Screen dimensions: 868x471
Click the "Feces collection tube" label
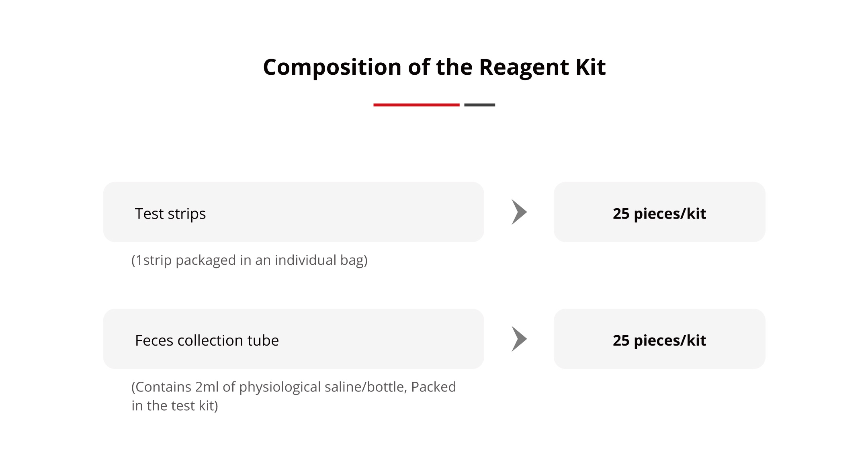pyautogui.click(x=207, y=340)
